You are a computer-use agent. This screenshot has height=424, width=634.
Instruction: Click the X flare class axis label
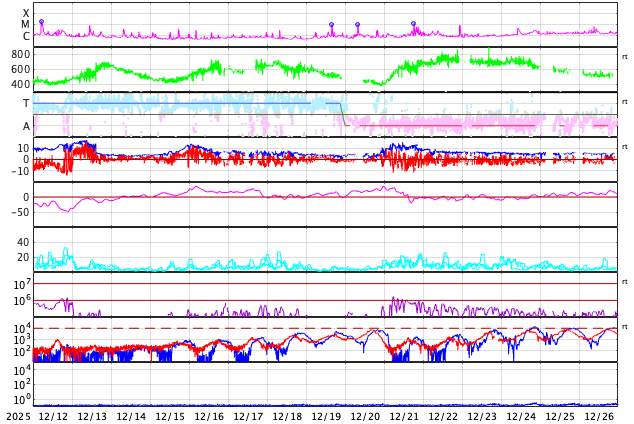(x=26, y=14)
